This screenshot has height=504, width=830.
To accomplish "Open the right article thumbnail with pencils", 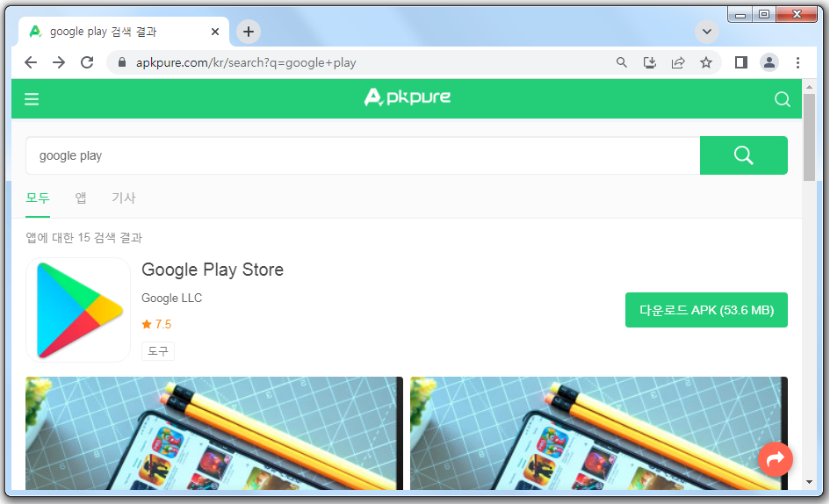I will tap(599, 433).
